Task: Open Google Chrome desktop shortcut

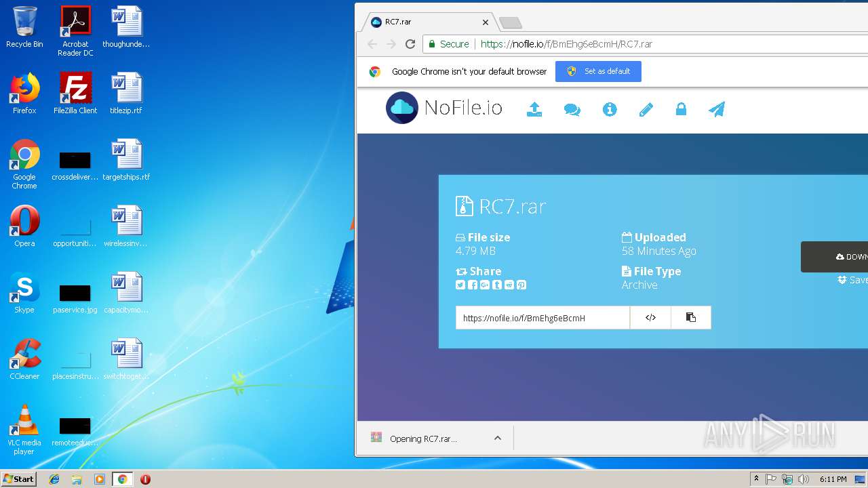Action: (24, 164)
